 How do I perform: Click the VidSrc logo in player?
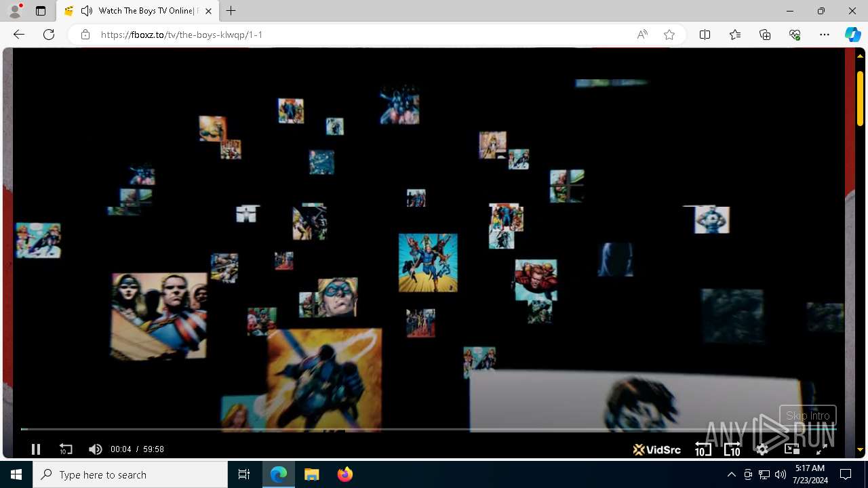[x=656, y=449]
